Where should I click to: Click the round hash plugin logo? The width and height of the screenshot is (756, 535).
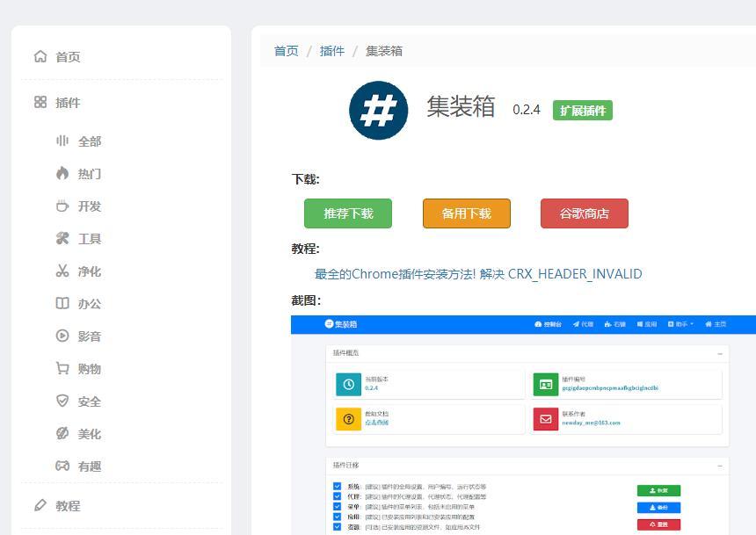point(379,111)
